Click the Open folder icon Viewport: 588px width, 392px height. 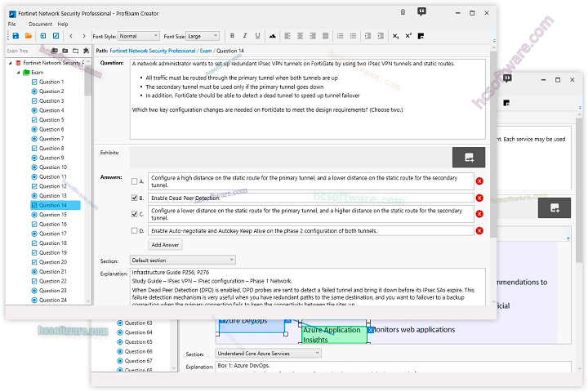tap(29, 36)
